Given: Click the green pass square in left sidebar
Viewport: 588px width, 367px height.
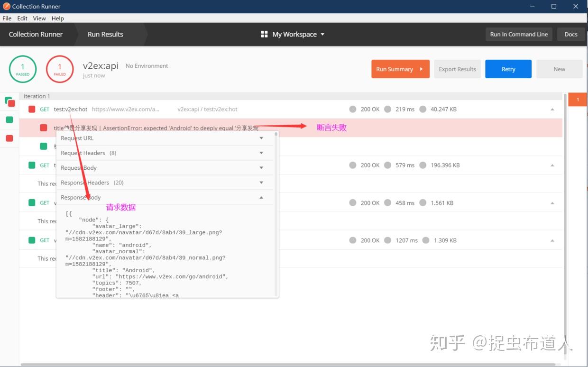Looking at the screenshot, I should coord(9,119).
